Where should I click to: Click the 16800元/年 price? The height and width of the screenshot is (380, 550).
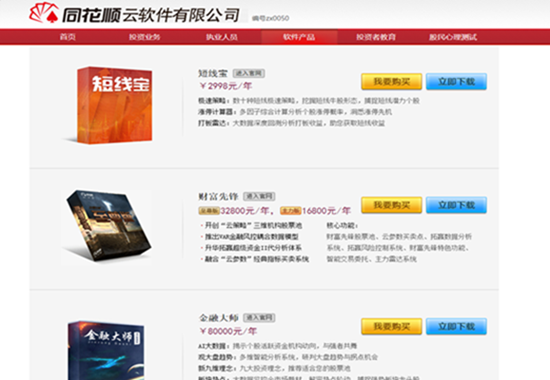tap(326, 211)
